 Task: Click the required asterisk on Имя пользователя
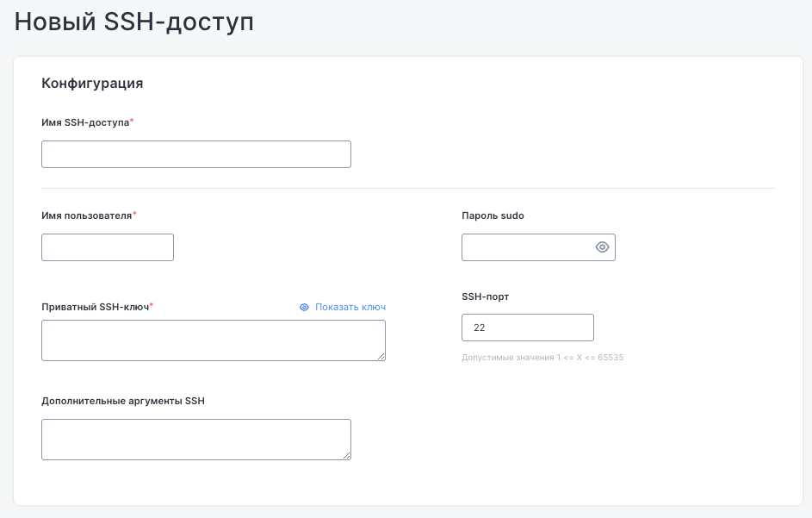click(134, 213)
